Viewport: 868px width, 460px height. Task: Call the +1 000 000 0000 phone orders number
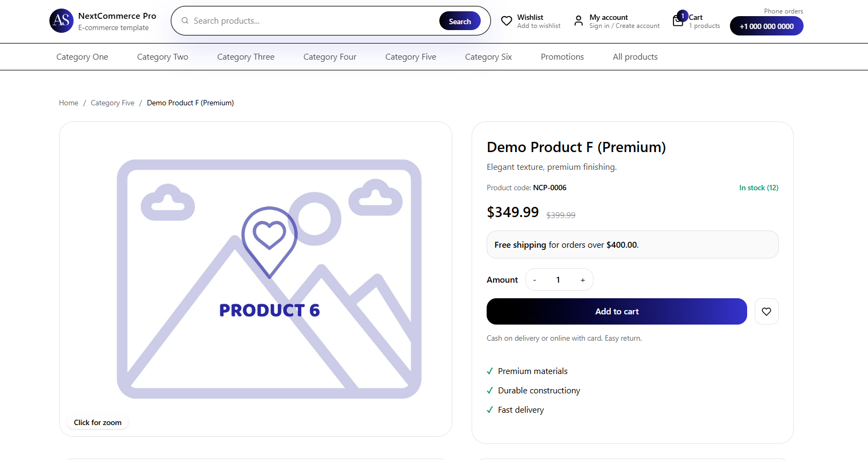pos(766,25)
